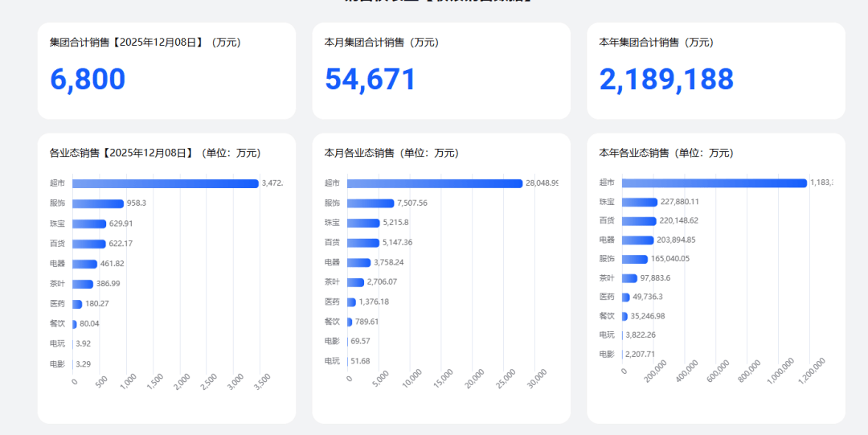The image size is (868, 435).
Task: Select the yearly 电器 bar showing 203,894.85
Action: pos(637,240)
